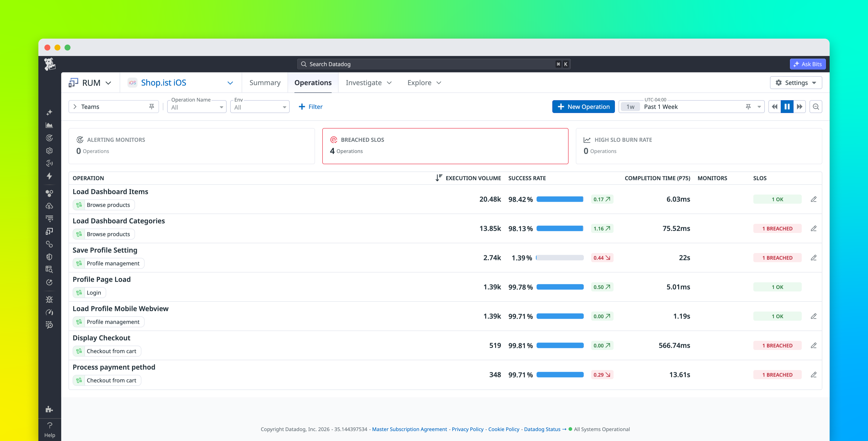The height and width of the screenshot is (441, 868).
Task: Open the sparkle AI icon in sidebar
Action: 50,112
